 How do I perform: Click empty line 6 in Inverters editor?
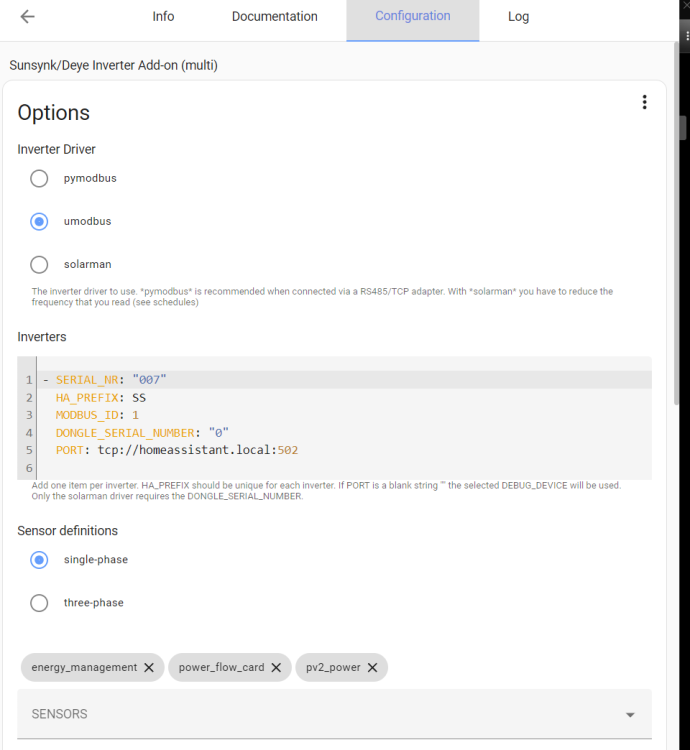(344, 468)
